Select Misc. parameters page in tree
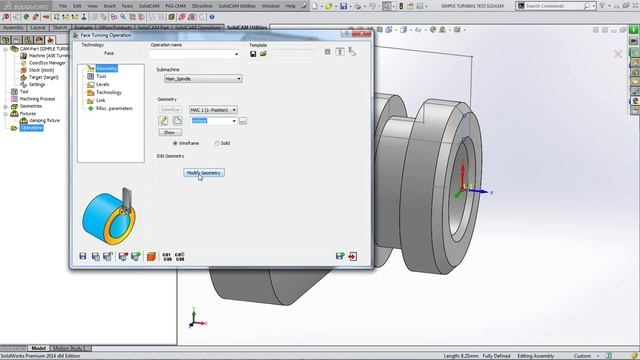 (114, 109)
